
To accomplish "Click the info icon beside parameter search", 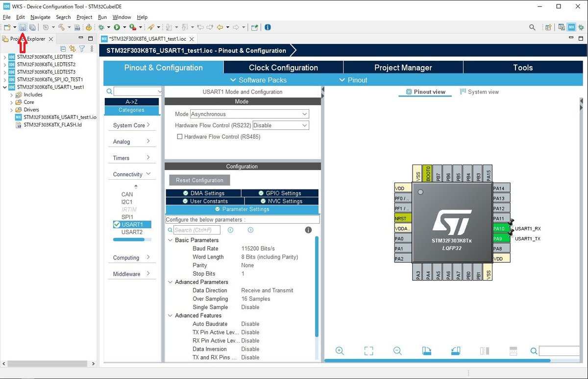I will [308, 230].
